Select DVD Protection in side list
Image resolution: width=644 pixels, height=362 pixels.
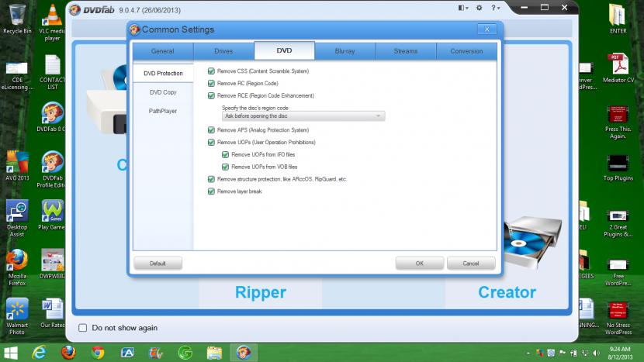163,74
